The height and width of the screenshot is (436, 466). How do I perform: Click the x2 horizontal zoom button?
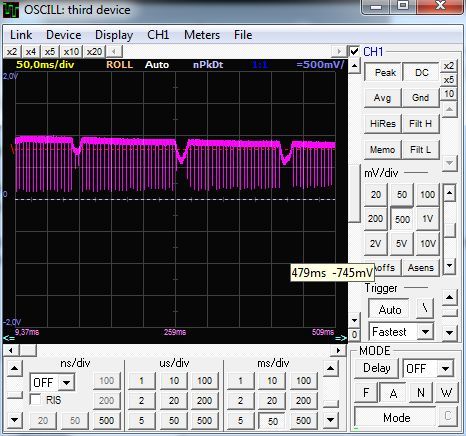click(x=12, y=52)
